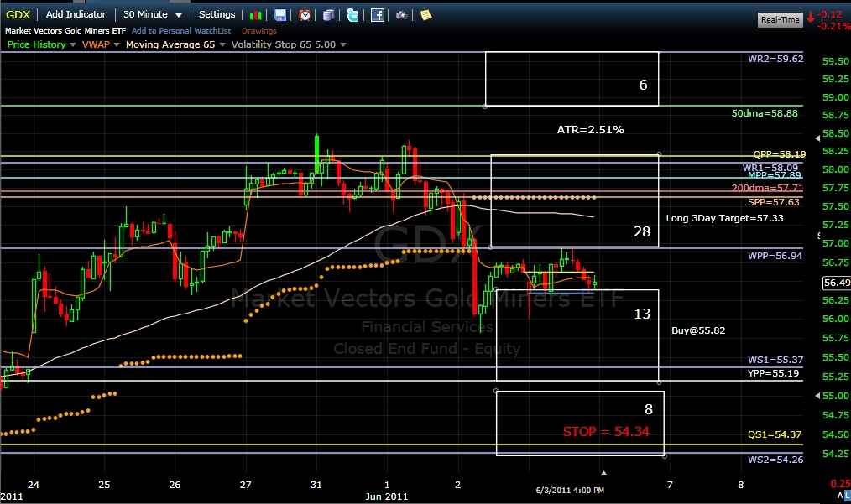Select the 50dma=58.88 label
Viewport: 851px width, 504px height.
pyautogui.click(x=765, y=113)
